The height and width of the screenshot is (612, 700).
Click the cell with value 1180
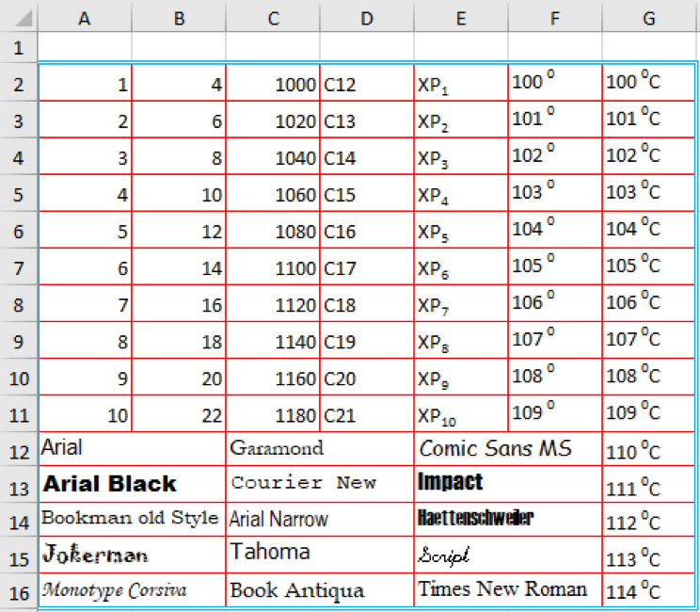point(273,415)
